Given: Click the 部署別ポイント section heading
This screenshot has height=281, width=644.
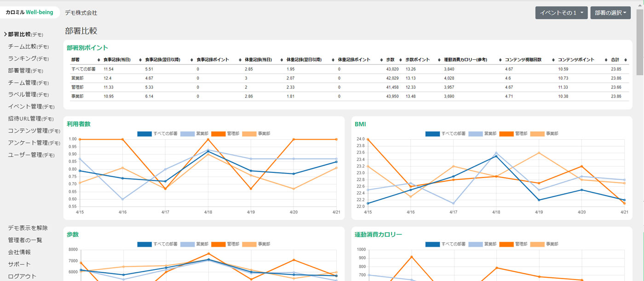Looking at the screenshot, I should (87, 47).
